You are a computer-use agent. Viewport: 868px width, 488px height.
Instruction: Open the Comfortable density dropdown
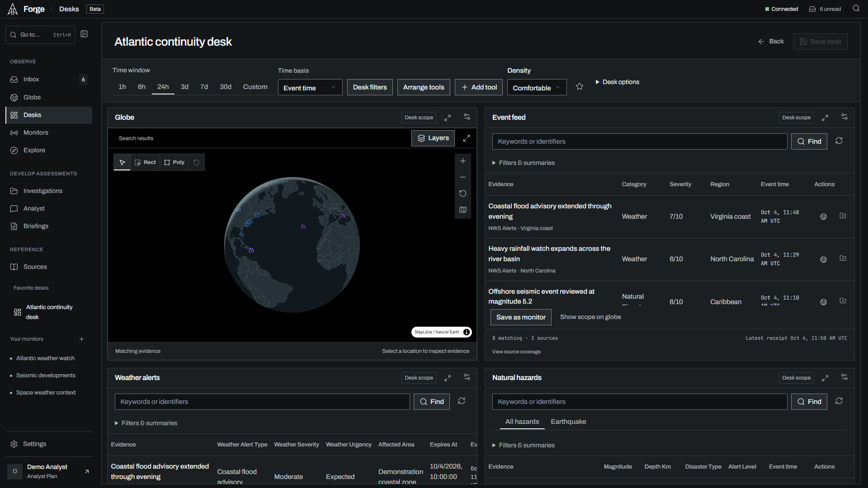537,88
